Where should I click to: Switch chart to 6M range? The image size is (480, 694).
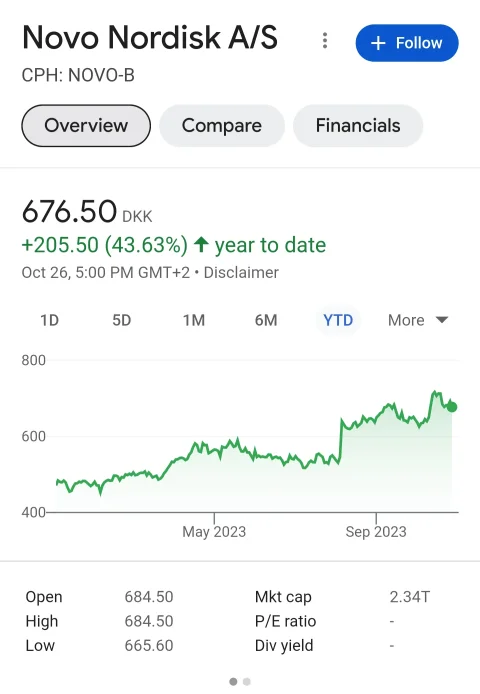pos(266,320)
